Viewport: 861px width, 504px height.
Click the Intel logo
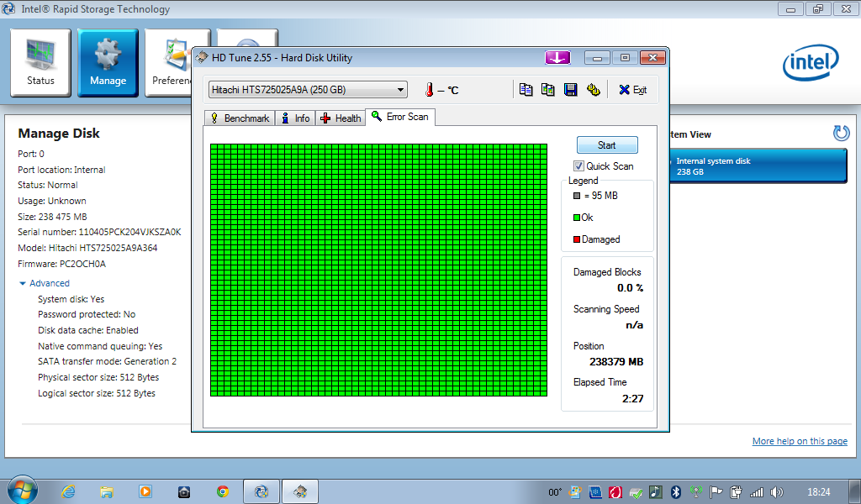[811, 62]
